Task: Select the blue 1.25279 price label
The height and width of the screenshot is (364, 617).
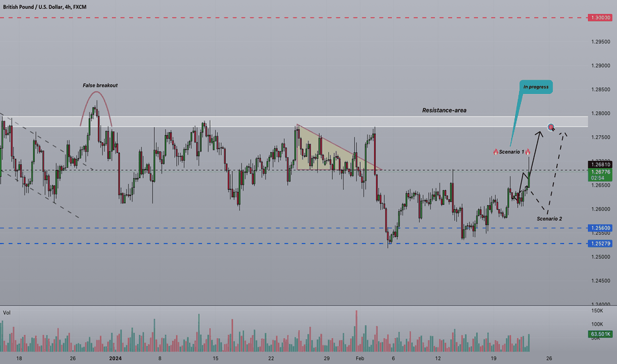Action: pos(600,244)
